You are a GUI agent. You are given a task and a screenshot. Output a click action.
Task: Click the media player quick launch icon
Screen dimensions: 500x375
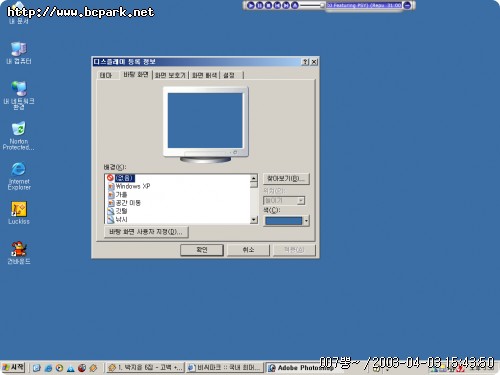[x=59, y=368]
